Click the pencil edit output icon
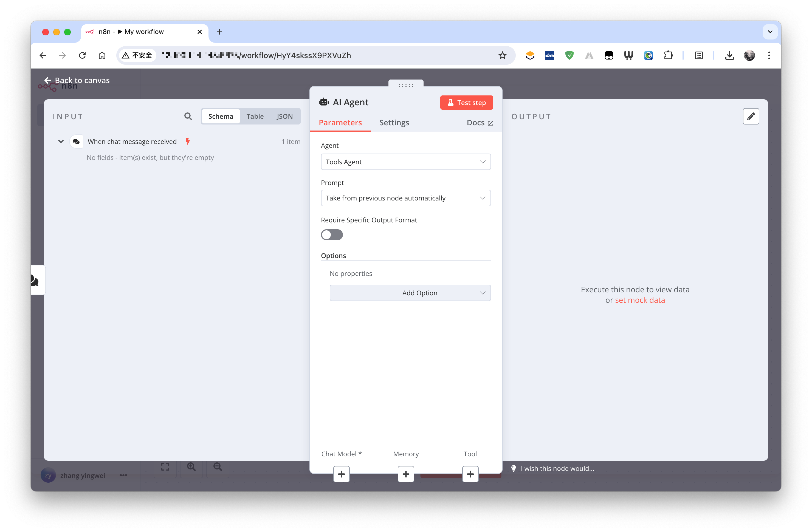The image size is (812, 532). coord(751,116)
